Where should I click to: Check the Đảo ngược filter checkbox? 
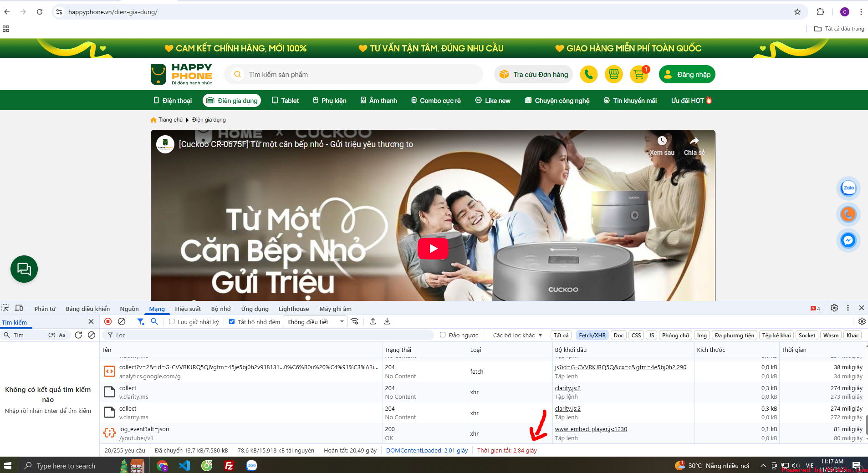click(443, 335)
